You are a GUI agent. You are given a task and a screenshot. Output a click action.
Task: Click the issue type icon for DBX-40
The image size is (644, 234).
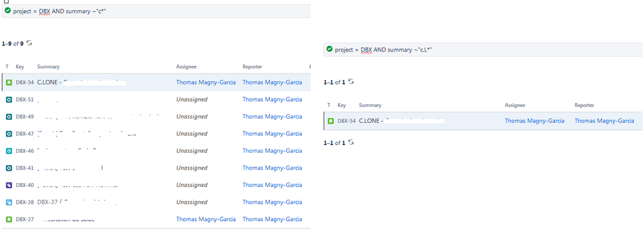[8, 185]
